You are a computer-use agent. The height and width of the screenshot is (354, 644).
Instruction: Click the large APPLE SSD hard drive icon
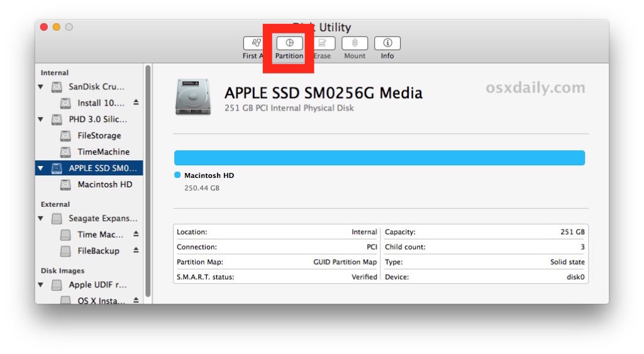coord(193,97)
